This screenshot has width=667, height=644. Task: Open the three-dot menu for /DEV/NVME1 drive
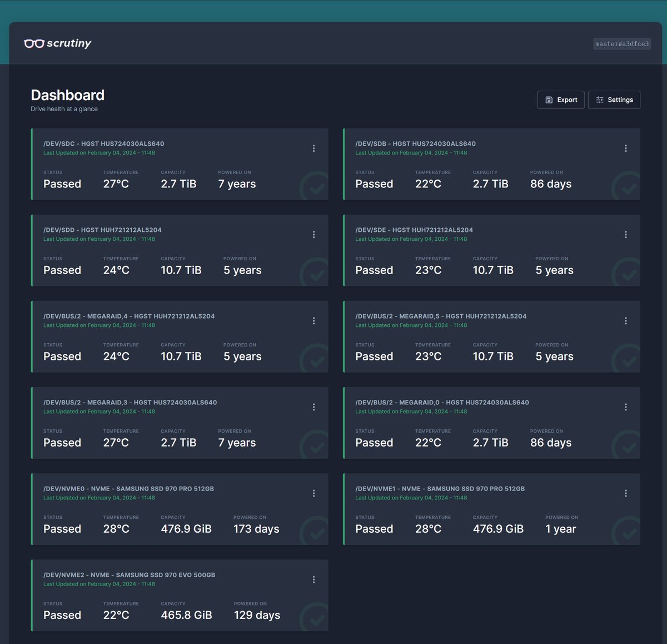[x=626, y=493]
